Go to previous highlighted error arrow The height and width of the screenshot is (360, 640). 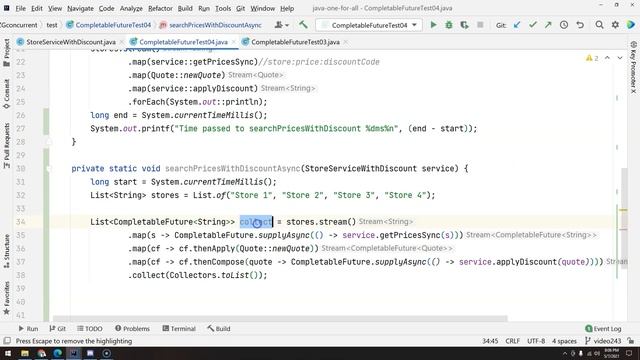coord(607,58)
